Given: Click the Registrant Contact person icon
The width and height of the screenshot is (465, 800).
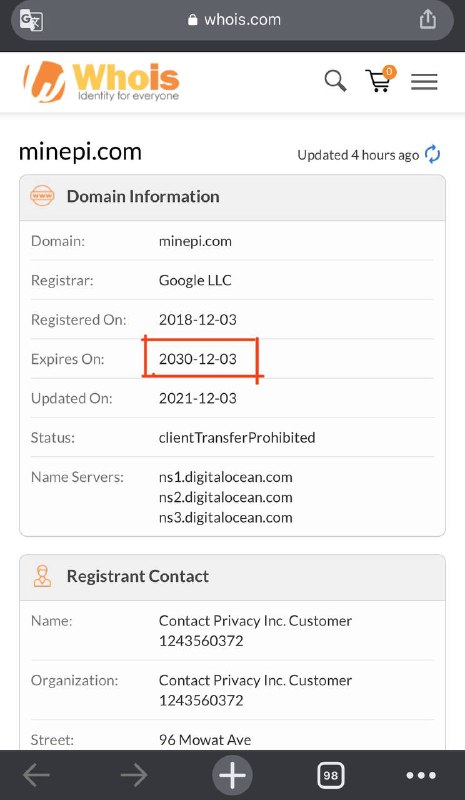Looking at the screenshot, I should point(42,576).
